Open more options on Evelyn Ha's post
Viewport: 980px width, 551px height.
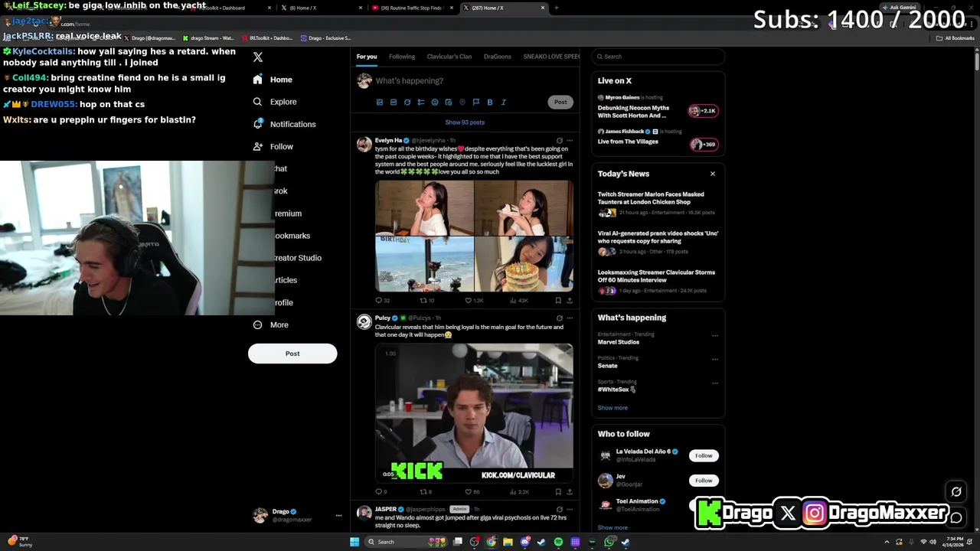pos(570,141)
